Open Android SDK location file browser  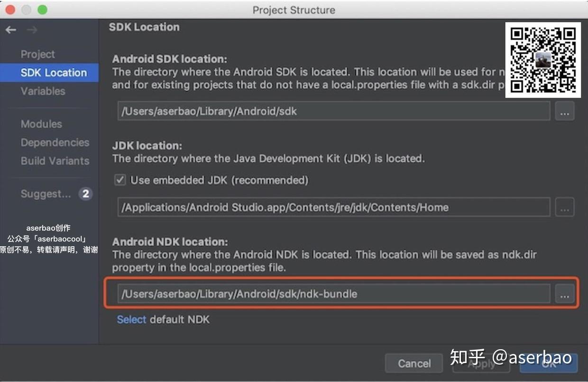[x=564, y=111]
